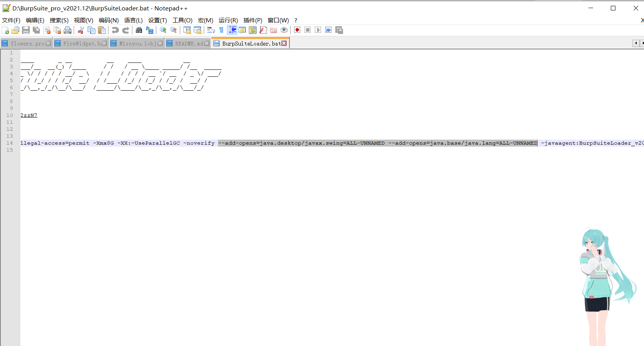Click the Close All toolbar icon
This screenshot has height=346, width=644.
(x=57, y=30)
